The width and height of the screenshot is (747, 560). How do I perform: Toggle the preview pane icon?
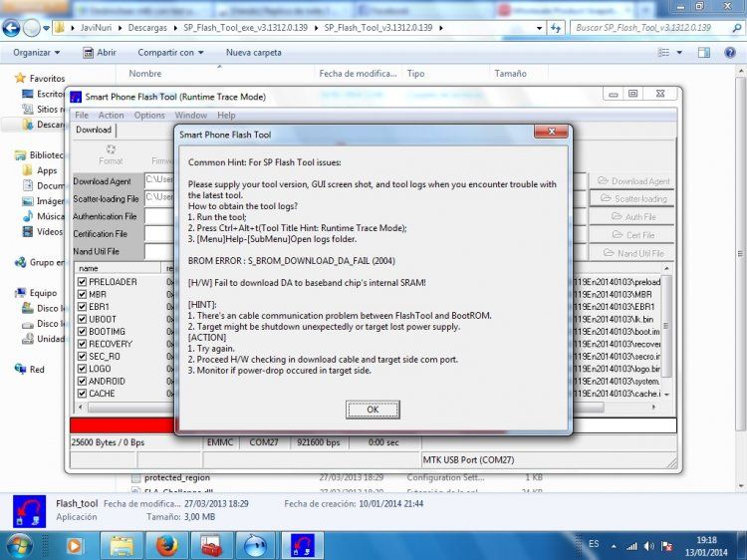tap(703, 53)
